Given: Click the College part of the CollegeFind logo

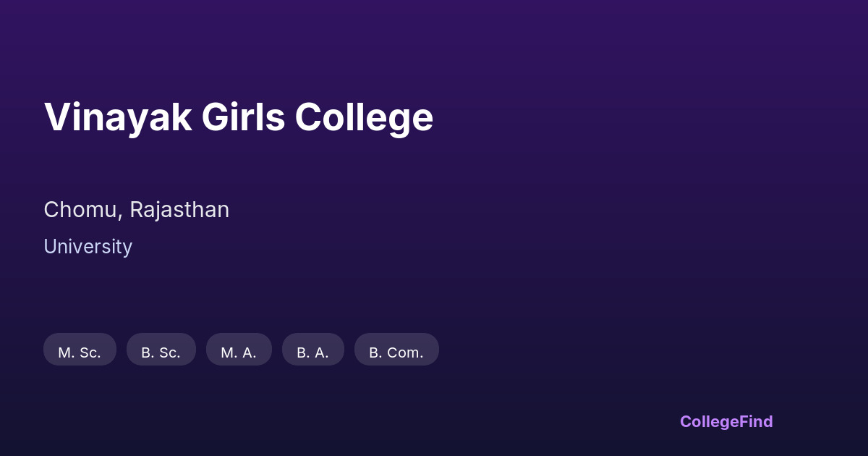Looking at the screenshot, I should (709, 421).
